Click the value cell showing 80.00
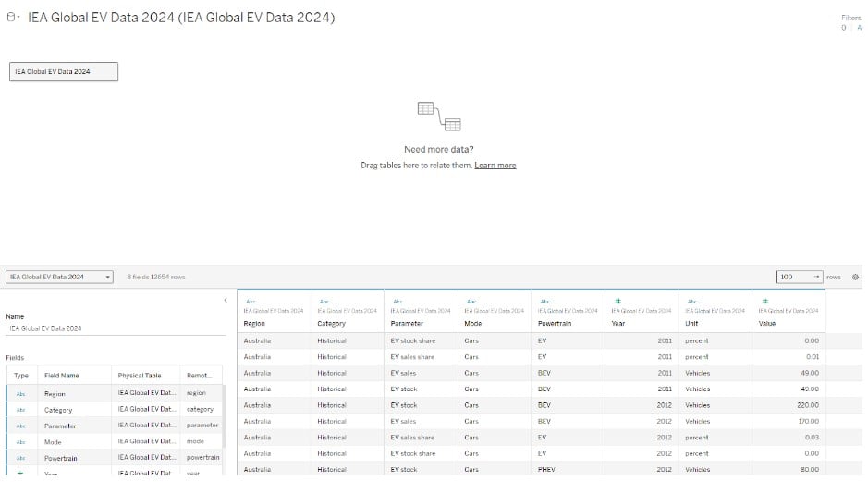This screenshot has height=482, width=868. tap(789, 469)
